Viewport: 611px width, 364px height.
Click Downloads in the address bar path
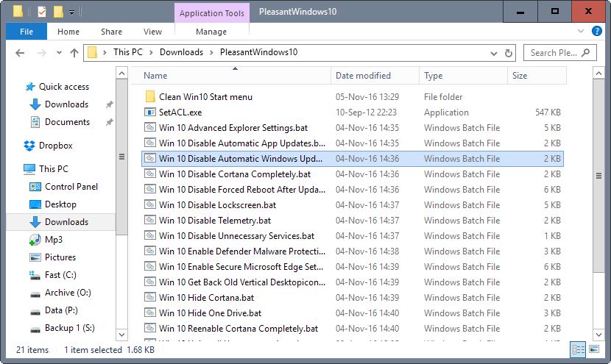coord(181,52)
